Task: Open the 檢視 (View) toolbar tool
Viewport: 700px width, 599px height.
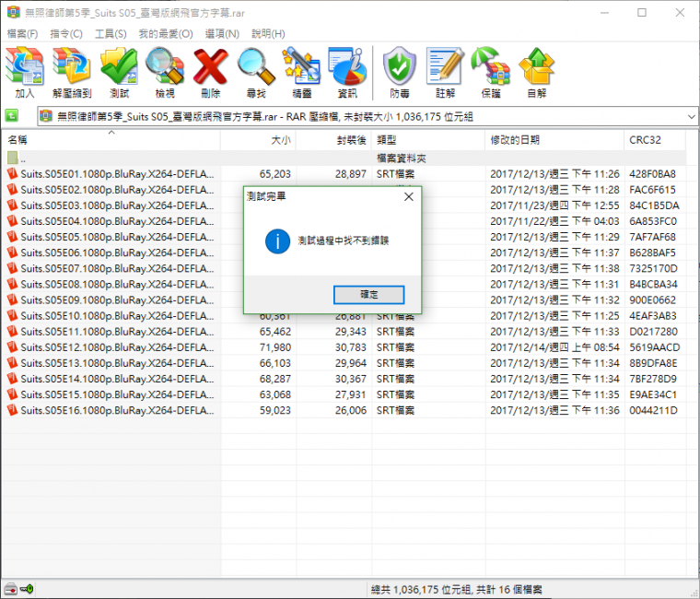Action: 165,73
